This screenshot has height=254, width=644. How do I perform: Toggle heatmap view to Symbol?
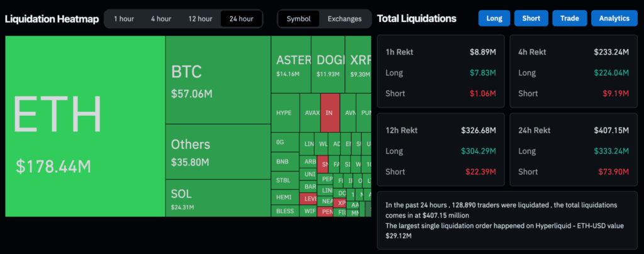[x=299, y=19]
